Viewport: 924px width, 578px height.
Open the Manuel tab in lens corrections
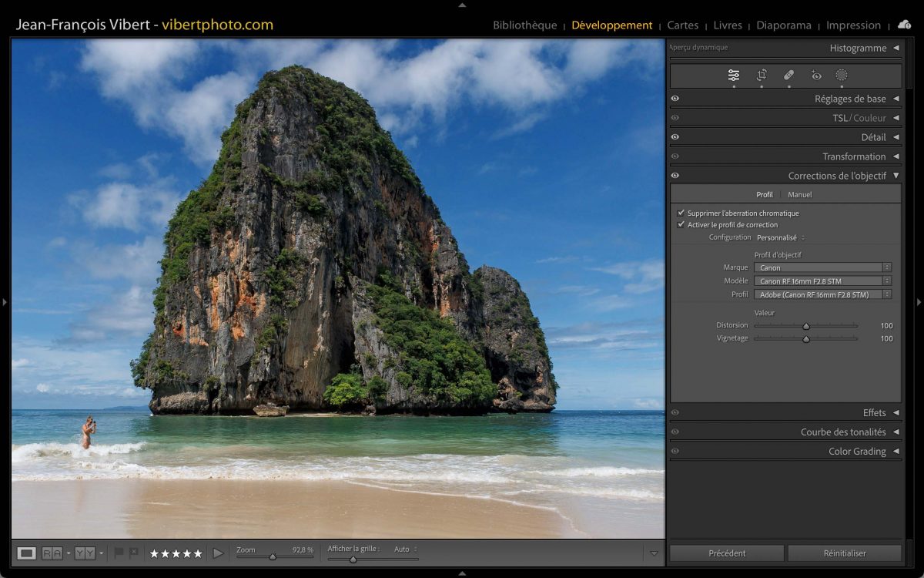[799, 195]
